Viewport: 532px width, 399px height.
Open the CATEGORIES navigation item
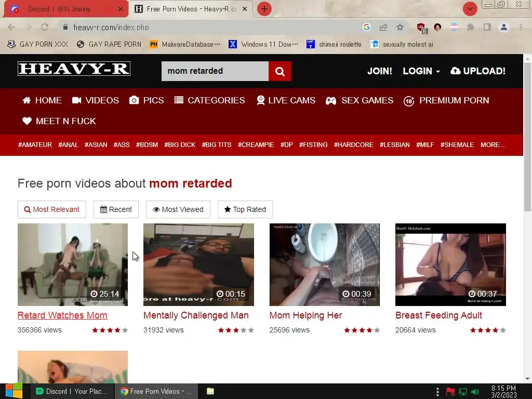(x=209, y=100)
